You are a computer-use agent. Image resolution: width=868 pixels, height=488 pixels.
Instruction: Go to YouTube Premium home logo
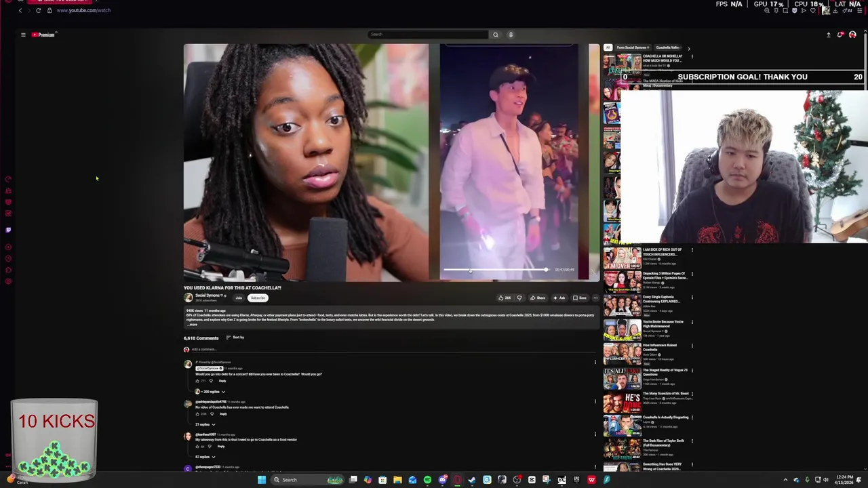tap(43, 35)
